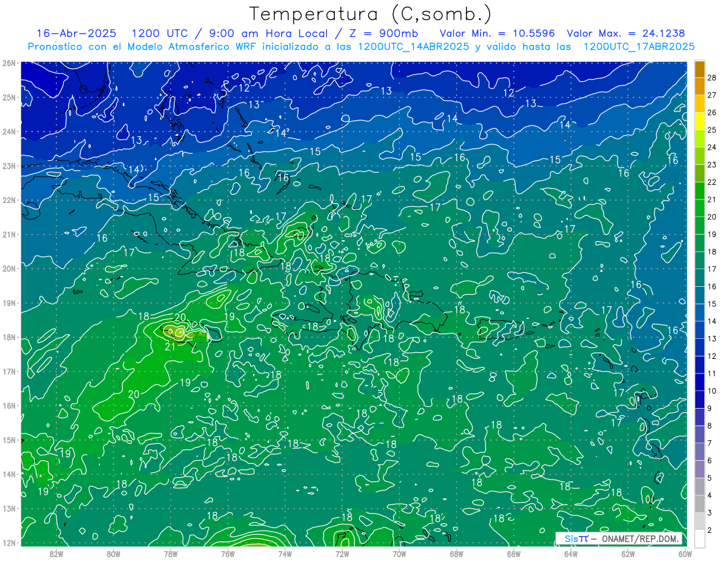Click the '23N' latitude axis label
This screenshot has width=728, height=562.
pos(8,166)
